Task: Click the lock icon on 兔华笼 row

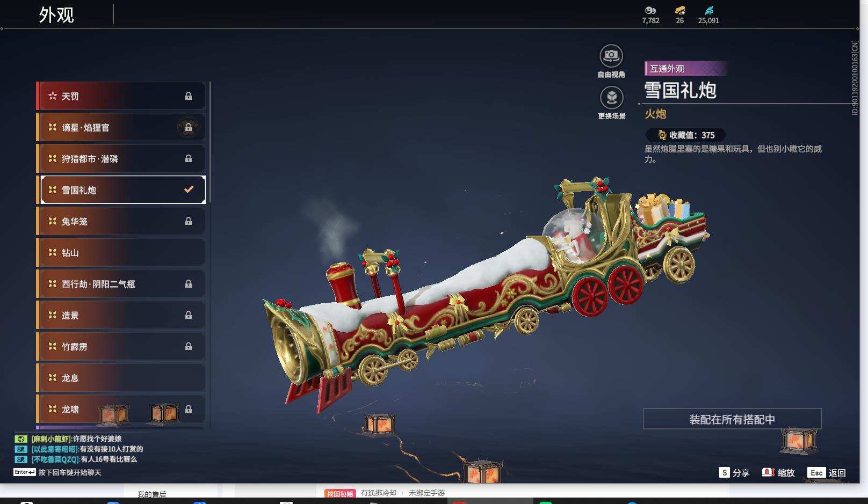Action: pyautogui.click(x=189, y=221)
